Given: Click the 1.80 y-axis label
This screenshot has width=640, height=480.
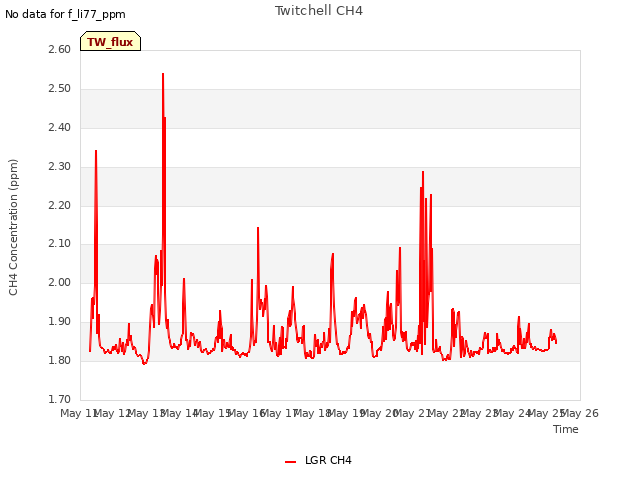Looking at the screenshot, I should pyautogui.click(x=60, y=360).
